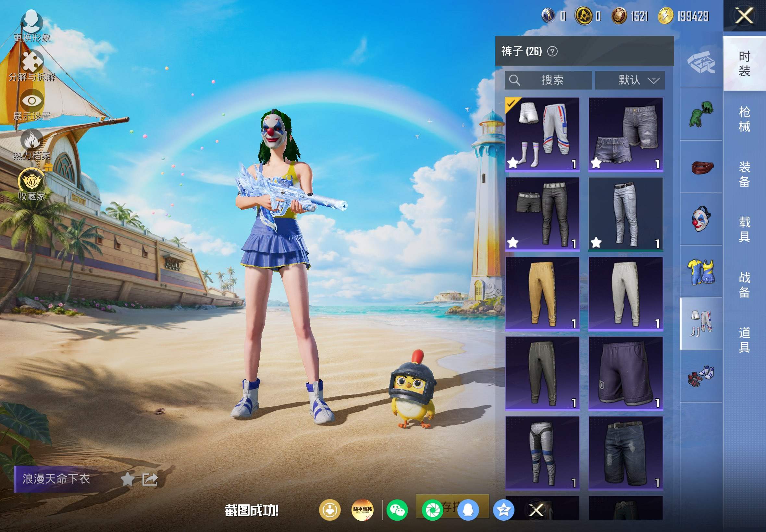The image size is (766, 532).
Task: Select the white jogger pants thumbnail
Action: coord(625,294)
